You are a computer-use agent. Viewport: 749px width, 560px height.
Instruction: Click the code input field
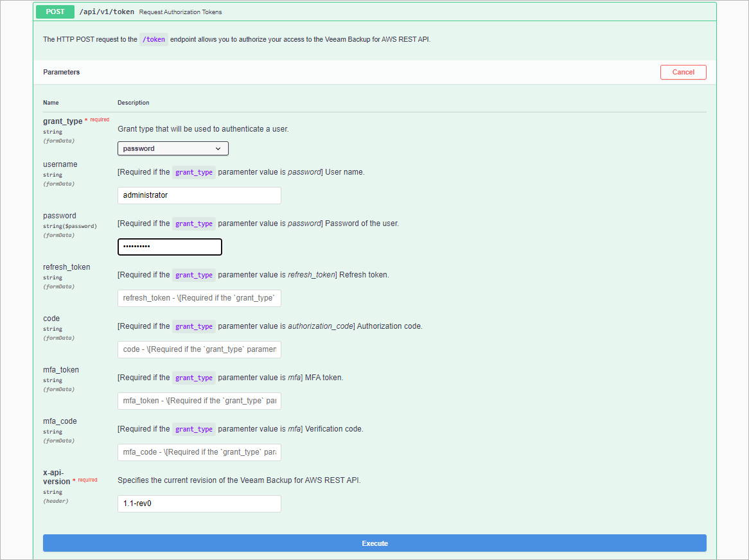pos(199,349)
